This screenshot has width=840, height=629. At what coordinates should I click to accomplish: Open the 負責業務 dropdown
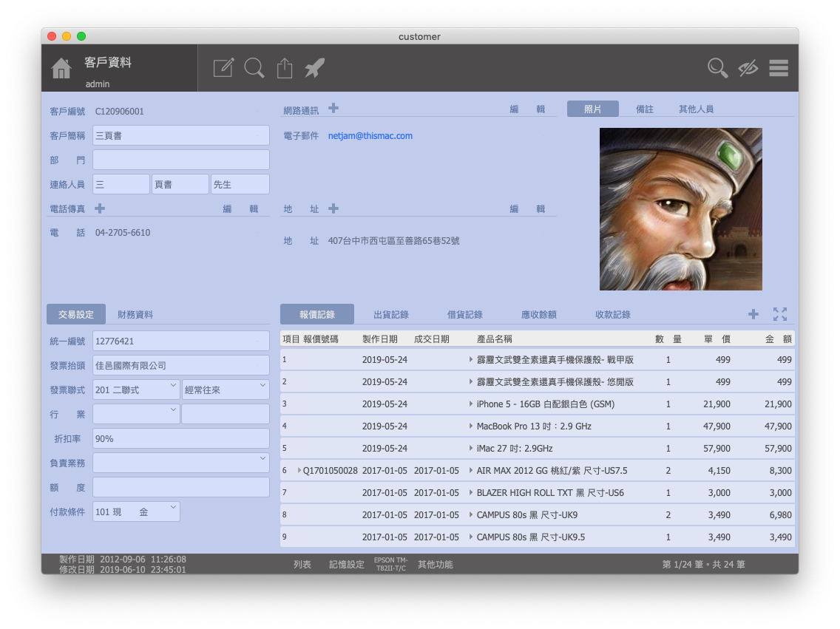[x=181, y=463]
